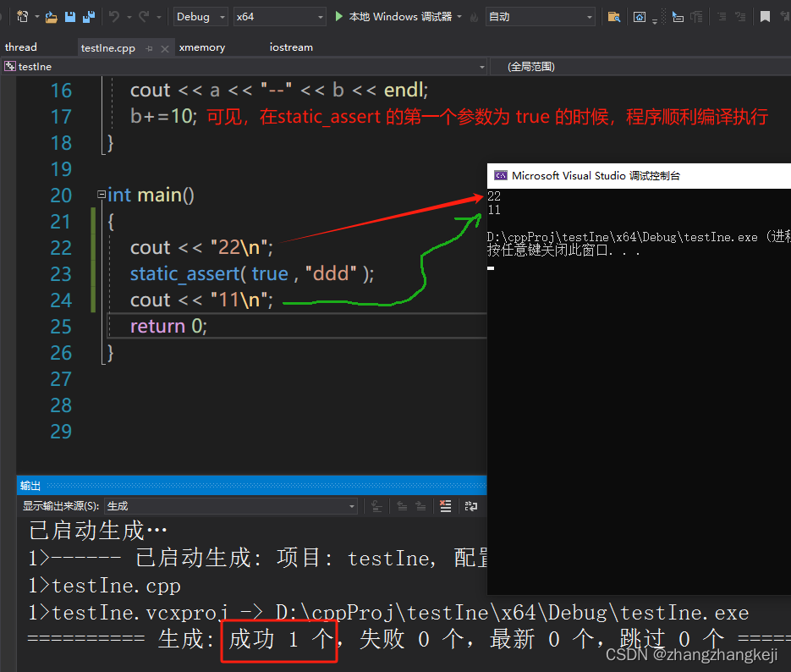Click the 已启动生成… output line
This screenshot has height=672, width=791.
(x=98, y=531)
